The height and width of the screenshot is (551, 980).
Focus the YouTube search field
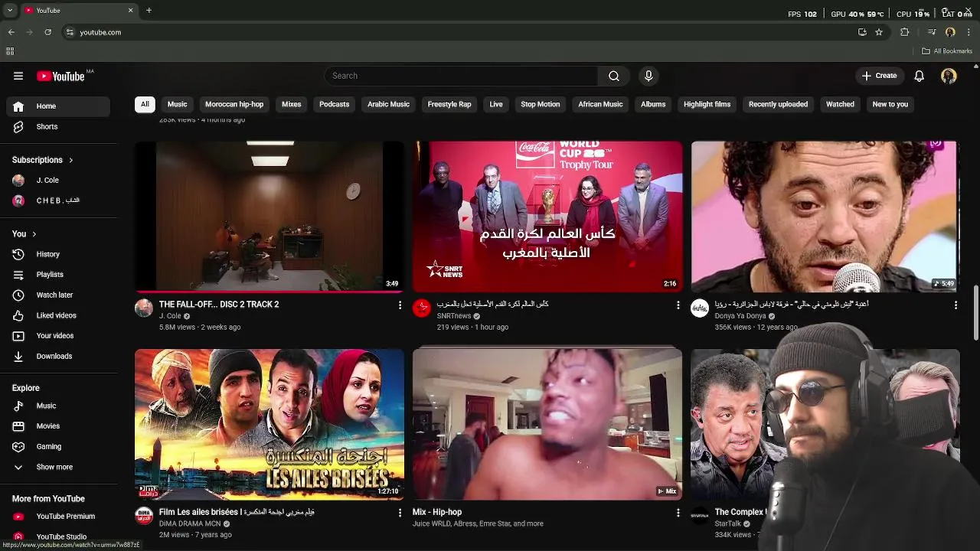[x=462, y=76]
